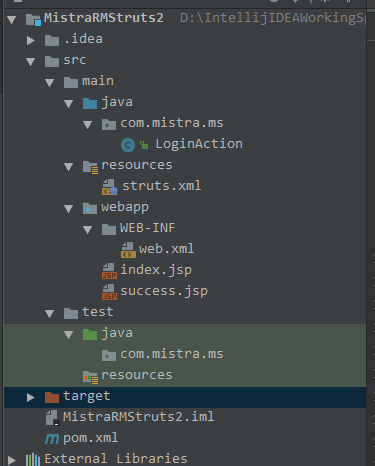Image resolution: width=375 pixels, height=466 pixels.
Task: Collapse the test java folder arrow
Action: click(x=68, y=335)
